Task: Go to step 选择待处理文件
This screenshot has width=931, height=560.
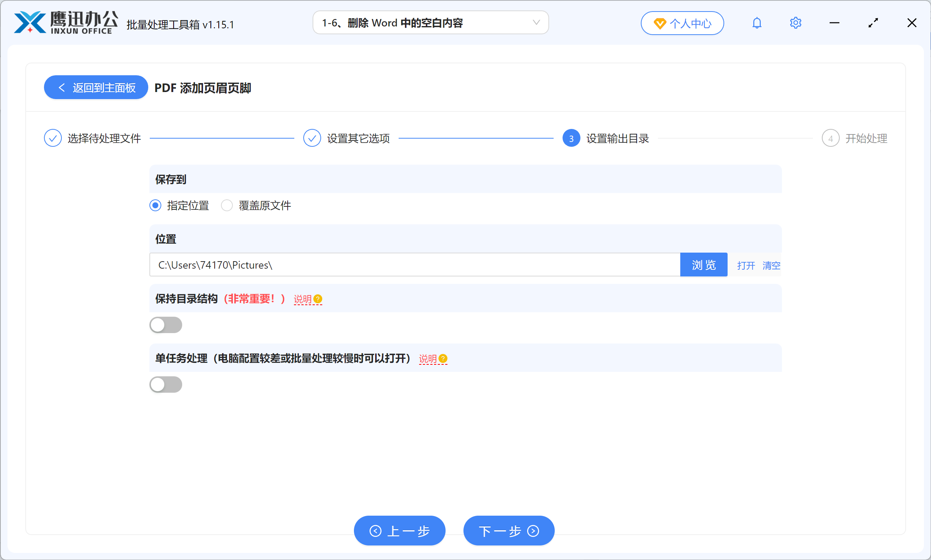Action: tap(92, 138)
